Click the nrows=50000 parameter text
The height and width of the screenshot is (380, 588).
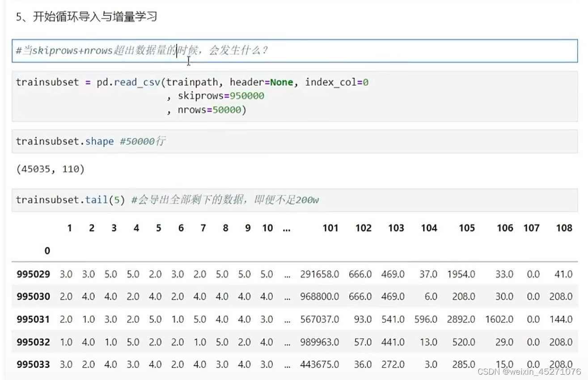209,110
